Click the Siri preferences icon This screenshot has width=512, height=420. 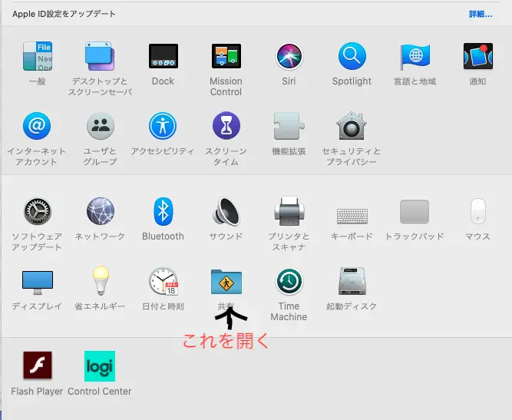[289, 56]
